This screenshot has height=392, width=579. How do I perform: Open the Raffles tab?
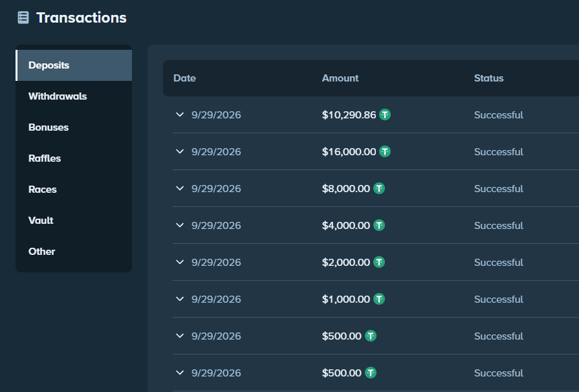(74, 158)
